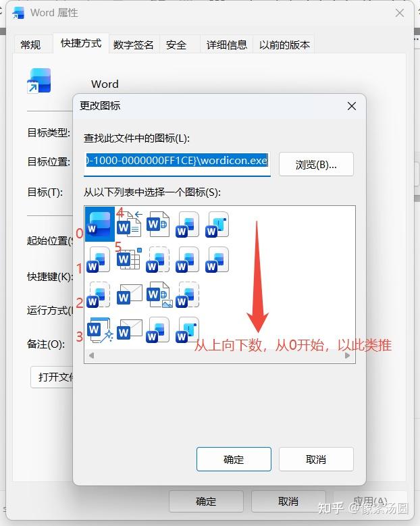Click the wordicon.exe file path field
This screenshot has width=420, height=526.
coord(177,163)
